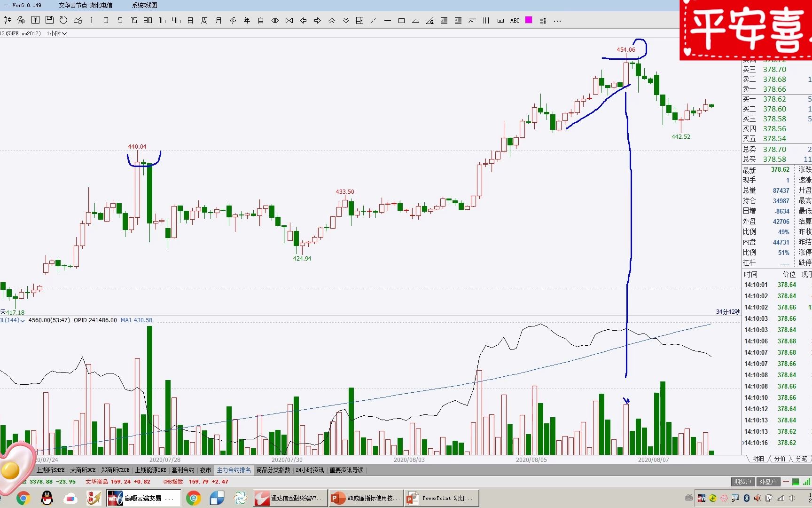Click the narrow candlesticks icon
This screenshot has width=812, height=508.
[x=289, y=20]
